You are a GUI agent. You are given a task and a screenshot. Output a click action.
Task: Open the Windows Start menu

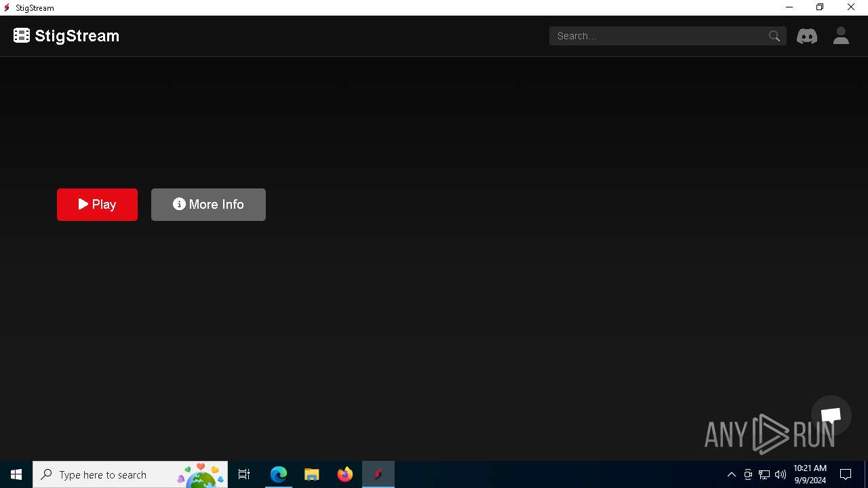tap(16, 474)
